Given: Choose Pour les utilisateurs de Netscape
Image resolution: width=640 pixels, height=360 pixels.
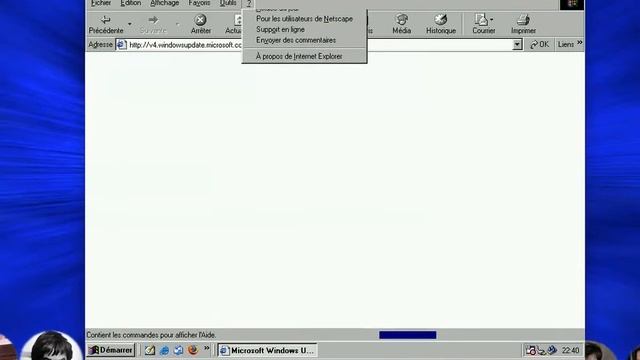Looking at the screenshot, I should (304, 19).
